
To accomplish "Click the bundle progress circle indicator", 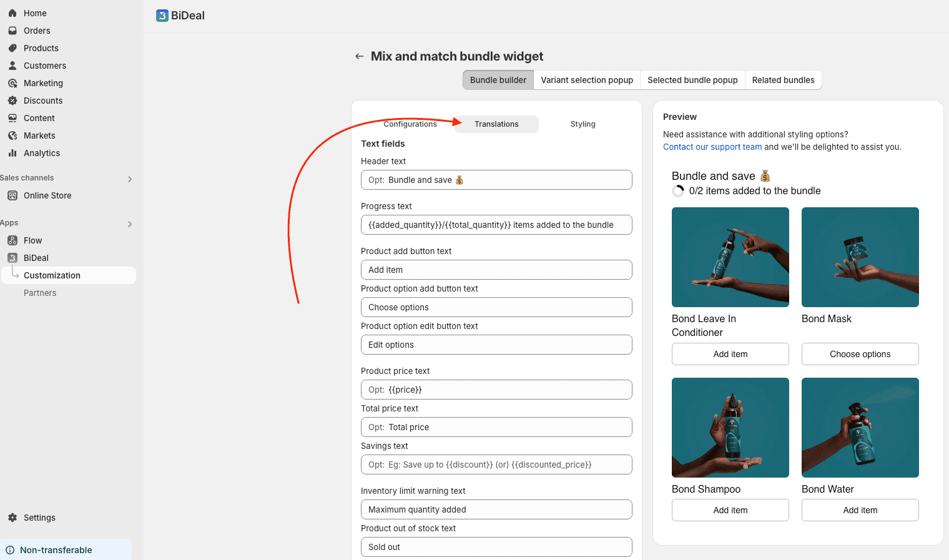I will [678, 191].
